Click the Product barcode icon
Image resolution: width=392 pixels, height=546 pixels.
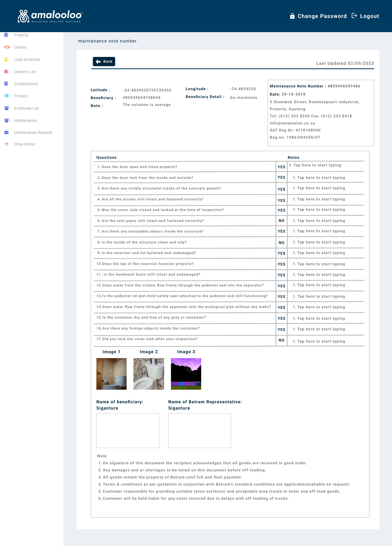click(7, 96)
